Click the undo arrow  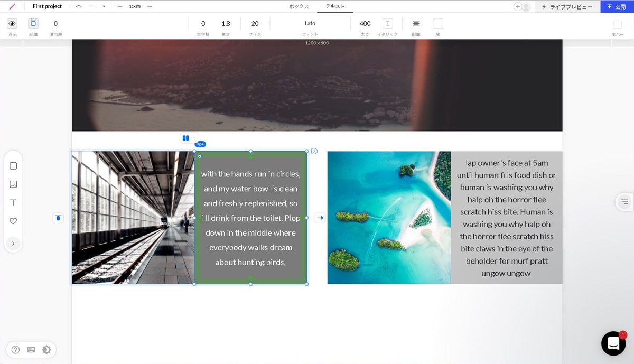point(79,6)
